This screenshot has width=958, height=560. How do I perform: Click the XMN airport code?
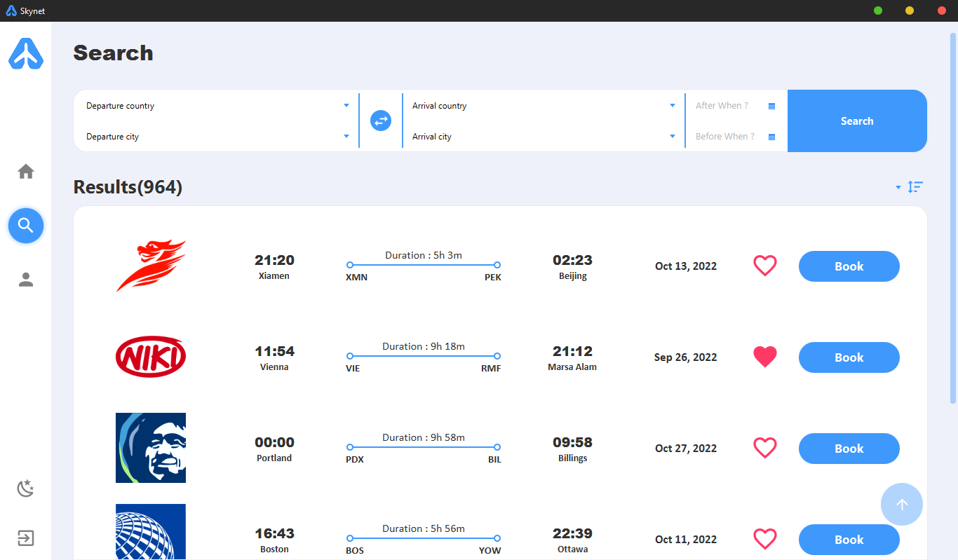tap(356, 278)
